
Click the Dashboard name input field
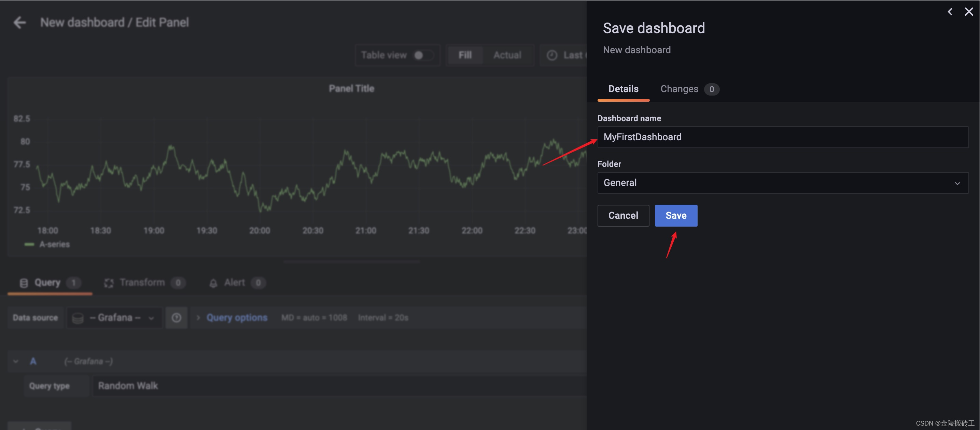click(x=783, y=137)
